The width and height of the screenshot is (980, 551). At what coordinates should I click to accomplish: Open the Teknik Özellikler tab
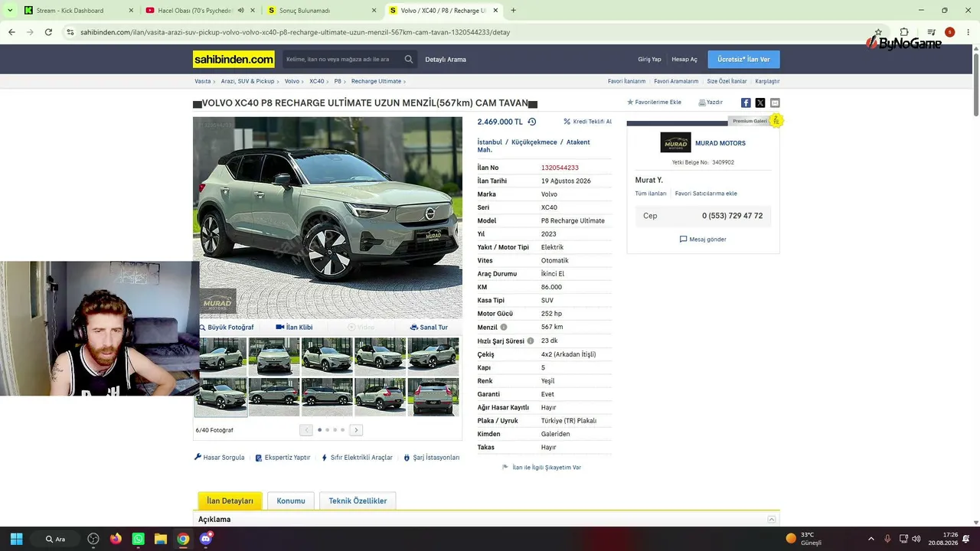click(x=358, y=501)
